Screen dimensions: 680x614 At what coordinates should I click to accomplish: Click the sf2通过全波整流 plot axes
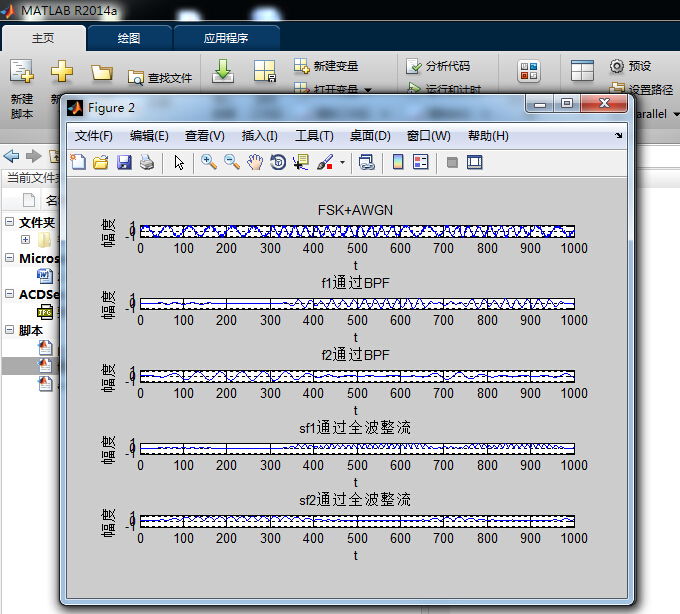coord(357,521)
